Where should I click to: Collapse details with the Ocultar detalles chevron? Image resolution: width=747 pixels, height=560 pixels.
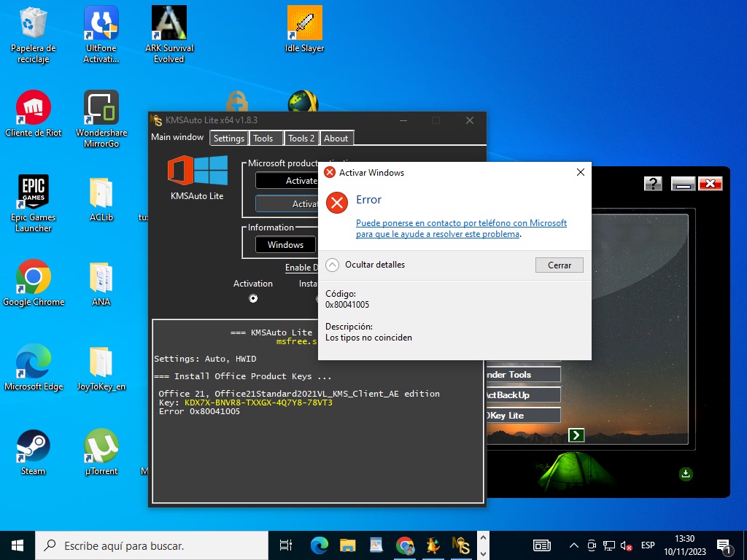click(x=332, y=265)
